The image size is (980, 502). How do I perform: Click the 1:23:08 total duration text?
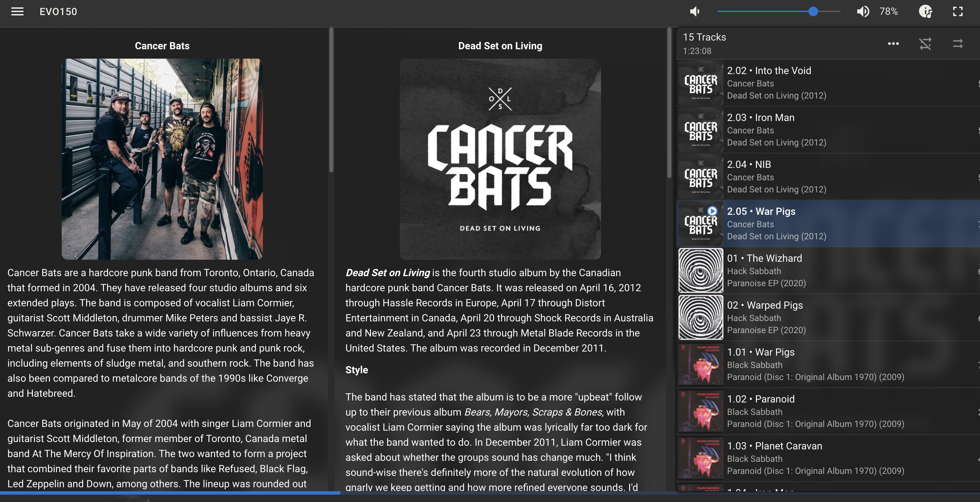(697, 51)
